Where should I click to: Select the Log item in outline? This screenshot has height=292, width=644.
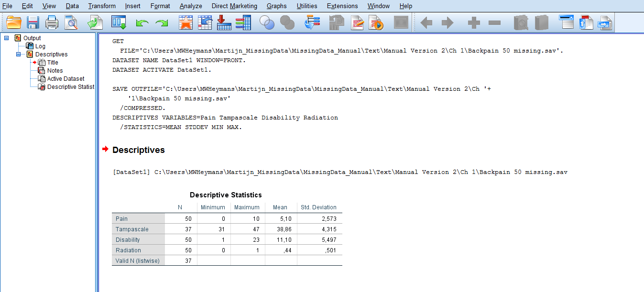tap(40, 46)
